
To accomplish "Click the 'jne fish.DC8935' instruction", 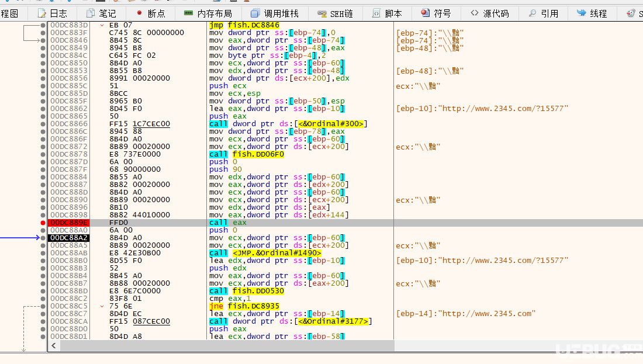I will coord(244,306).
